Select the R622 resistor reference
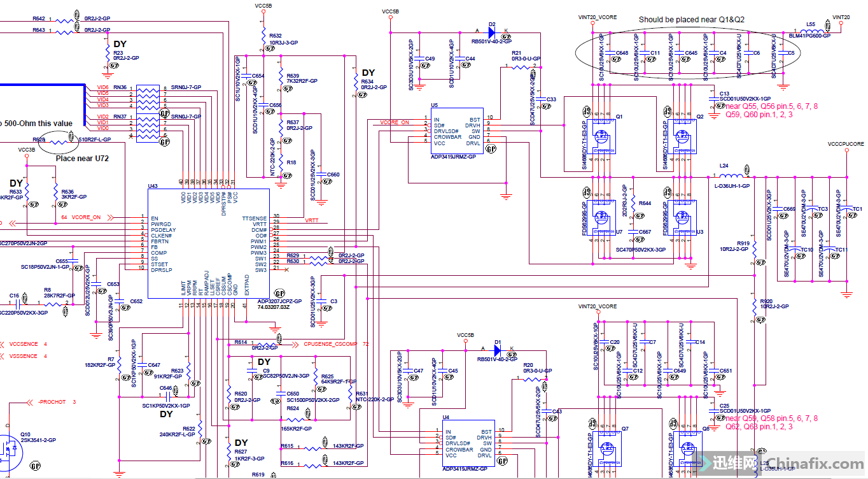The image size is (868, 479). tap(188, 429)
